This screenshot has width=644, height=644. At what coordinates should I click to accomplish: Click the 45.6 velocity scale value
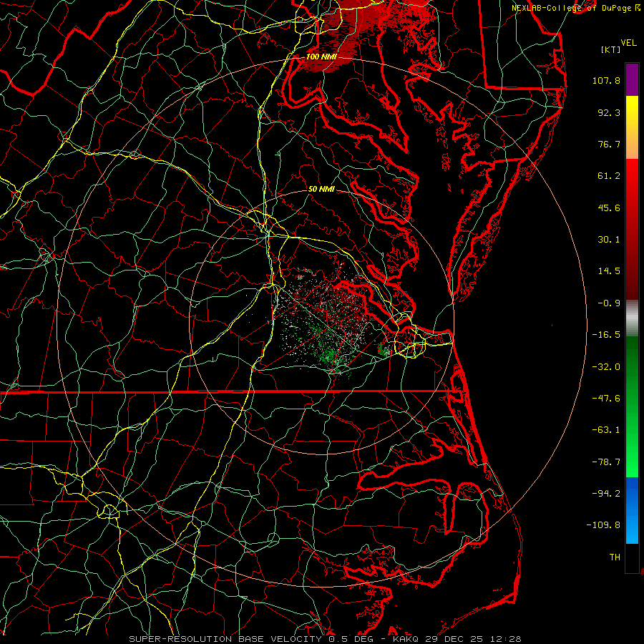click(609, 208)
